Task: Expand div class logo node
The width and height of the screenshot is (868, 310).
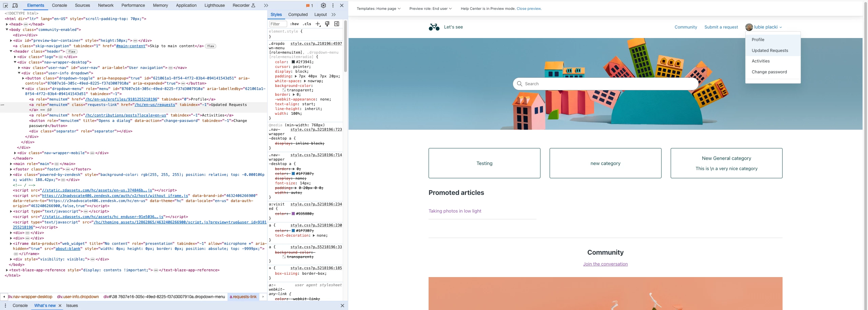Action: tap(15, 57)
